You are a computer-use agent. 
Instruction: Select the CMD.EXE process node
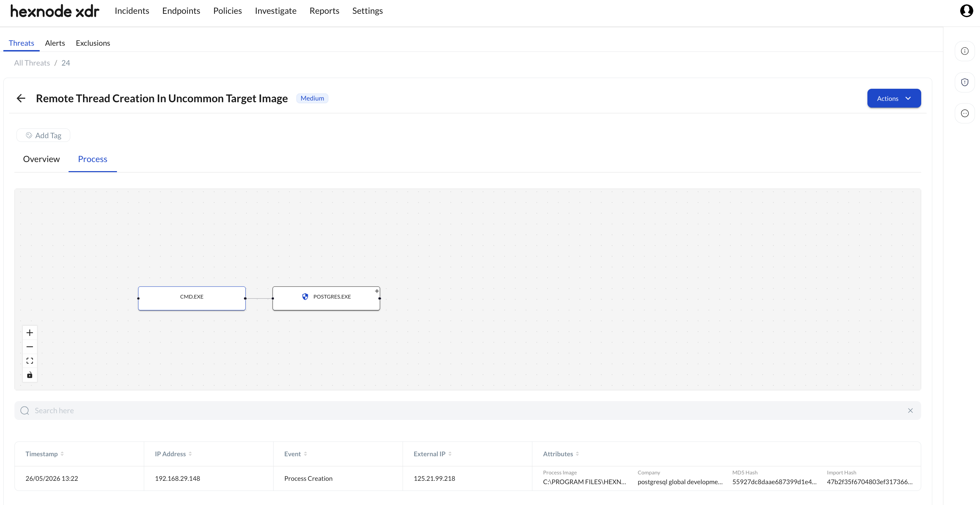[192, 298]
